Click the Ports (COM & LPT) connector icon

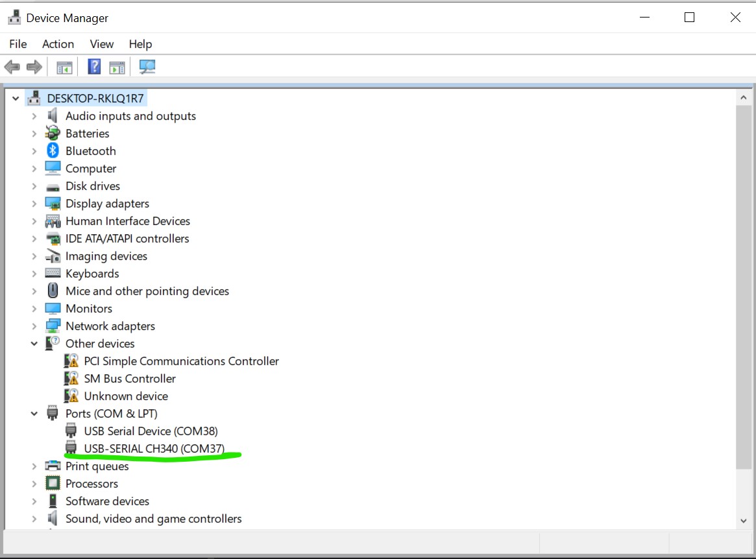[x=53, y=413]
